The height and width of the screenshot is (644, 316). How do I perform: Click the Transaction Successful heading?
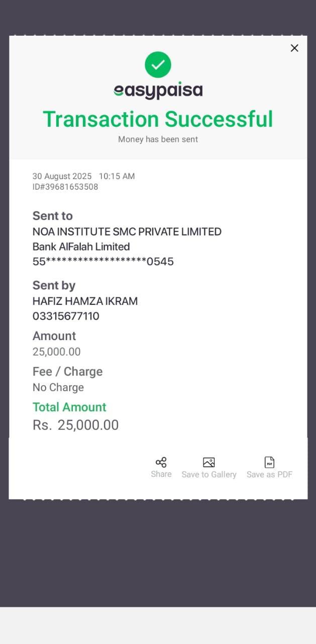[x=158, y=119]
